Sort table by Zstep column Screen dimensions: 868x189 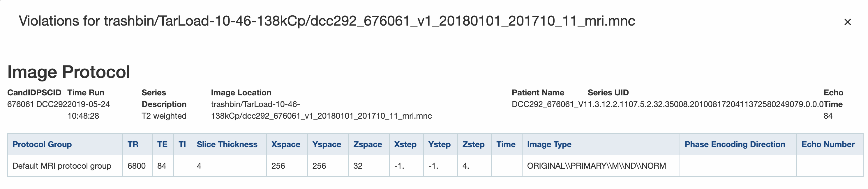pos(474,144)
